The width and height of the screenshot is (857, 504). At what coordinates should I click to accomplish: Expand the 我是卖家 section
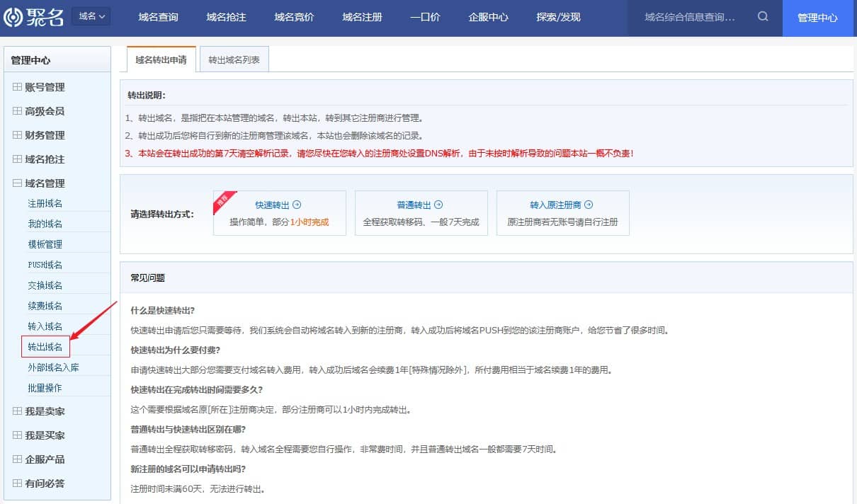pyautogui.click(x=18, y=411)
